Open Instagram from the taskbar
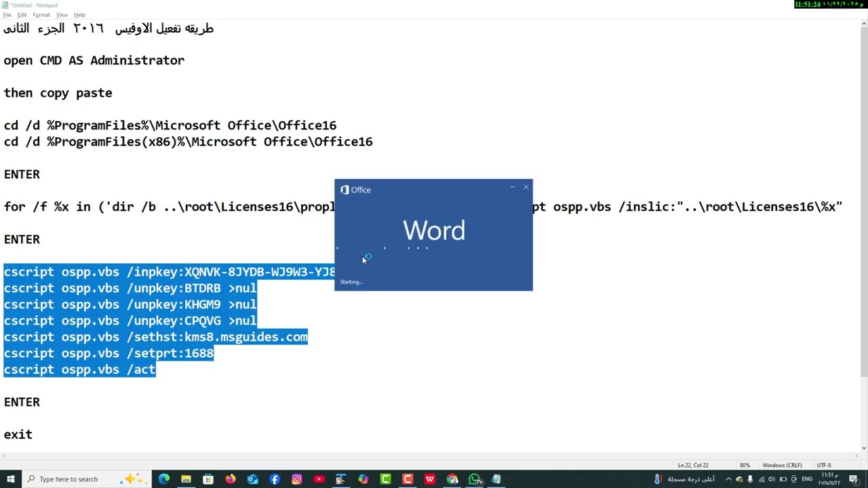 (x=297, y=479)
